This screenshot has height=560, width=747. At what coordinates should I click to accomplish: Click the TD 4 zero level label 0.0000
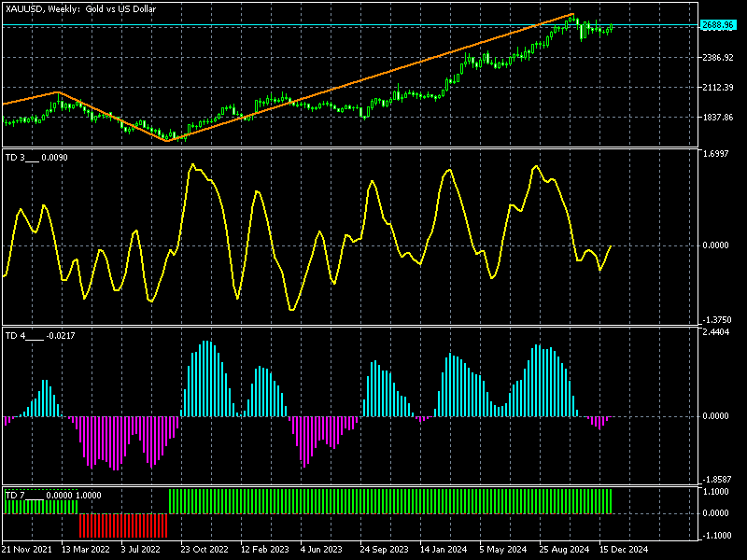(715, 416)
